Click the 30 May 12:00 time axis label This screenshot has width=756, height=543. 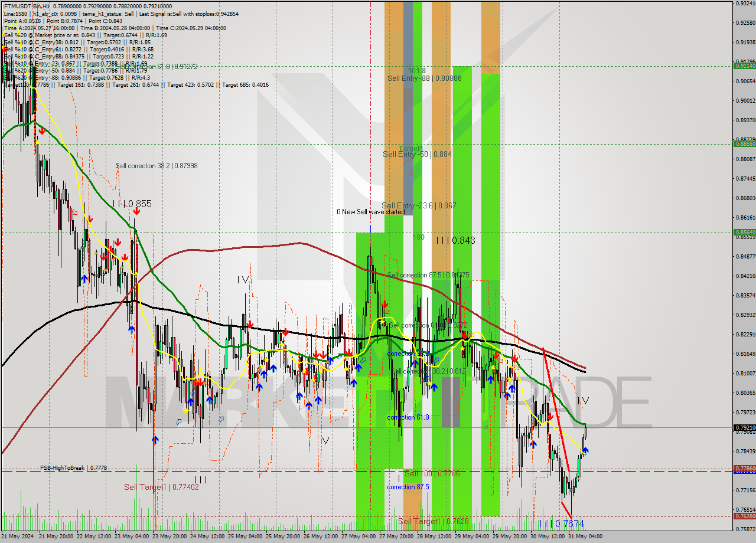tap(548, 537)
